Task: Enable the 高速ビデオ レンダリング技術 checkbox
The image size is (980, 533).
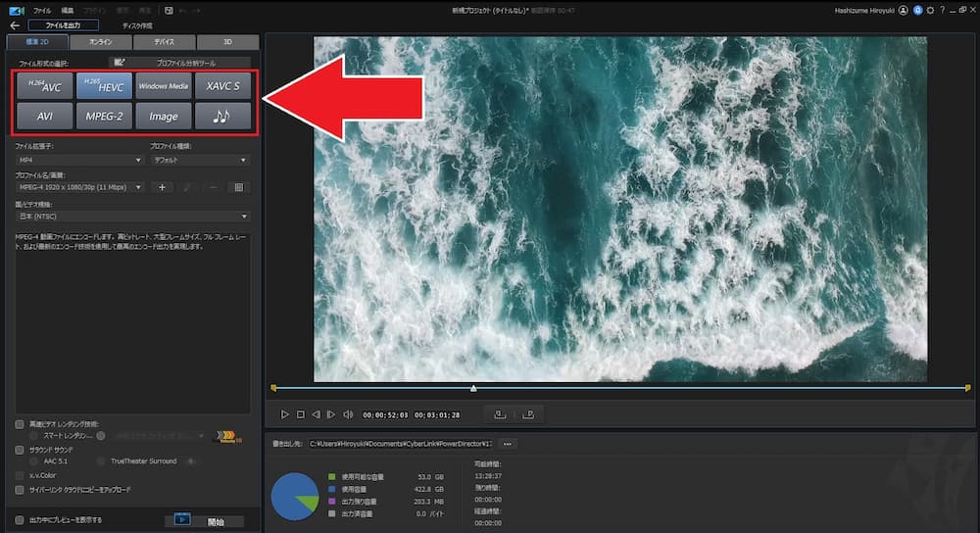Action: click(x=20, y=424)
